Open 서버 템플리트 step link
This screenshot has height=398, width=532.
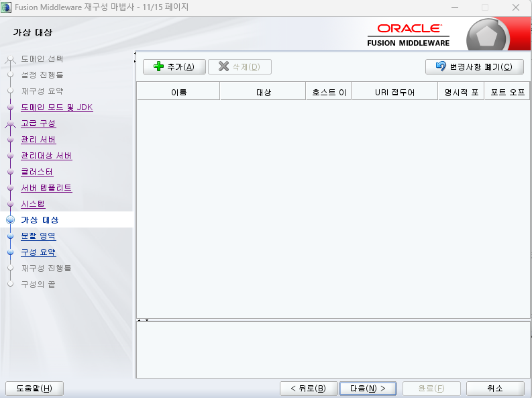tap(46, 188)
